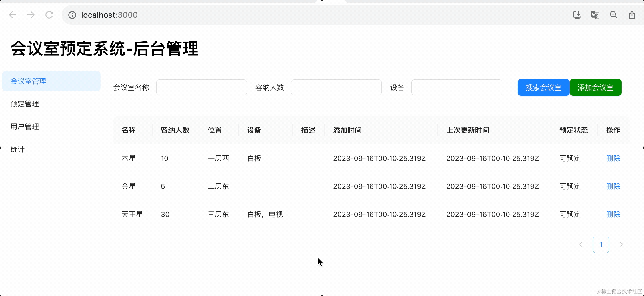Click the browser forward arrow
Image resolution: width=644 pixels, height=296 pixels.
(x=31, y=15)
